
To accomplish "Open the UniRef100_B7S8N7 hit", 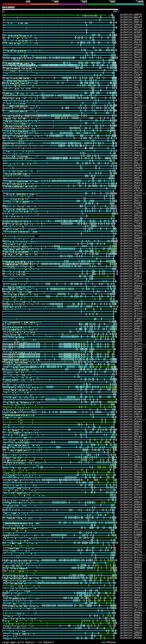I will coord(131,319).
